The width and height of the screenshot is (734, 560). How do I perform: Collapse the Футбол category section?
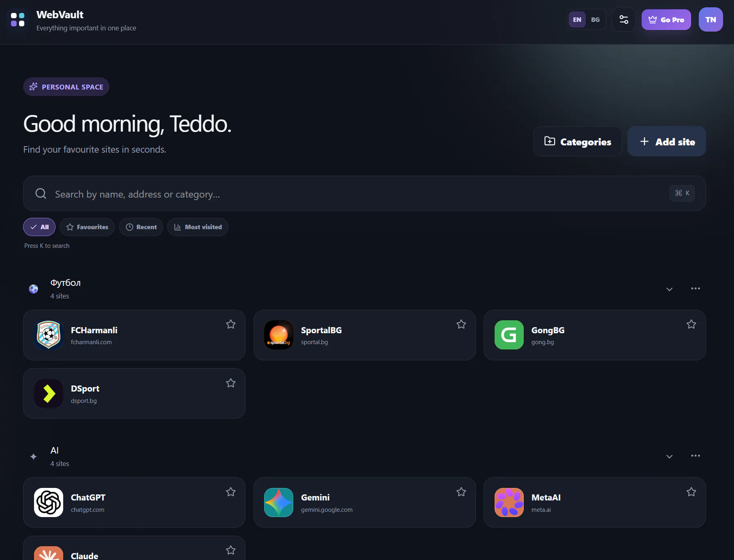tap(670, 289)
